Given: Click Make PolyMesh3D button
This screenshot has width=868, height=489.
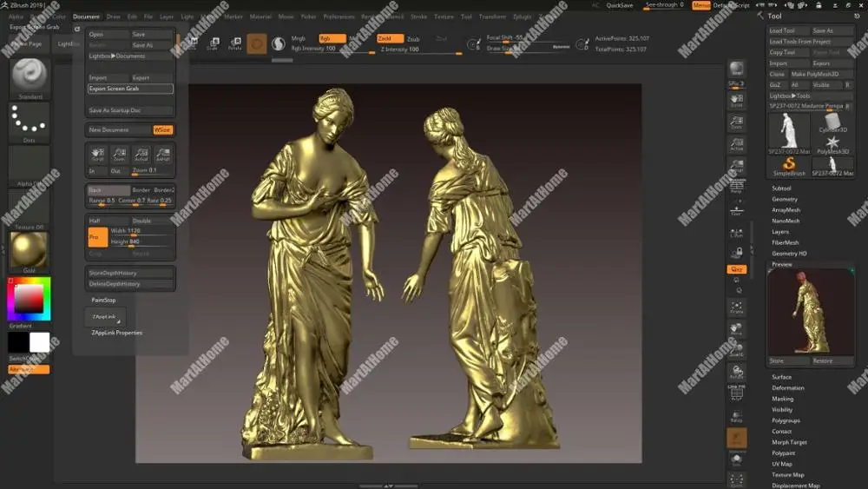Looking at the screenshot, I should click(x=821, y=74).
